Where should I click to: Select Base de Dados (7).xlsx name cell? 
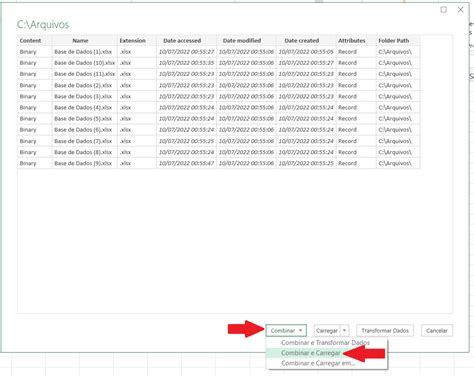(x=83, y=141)
